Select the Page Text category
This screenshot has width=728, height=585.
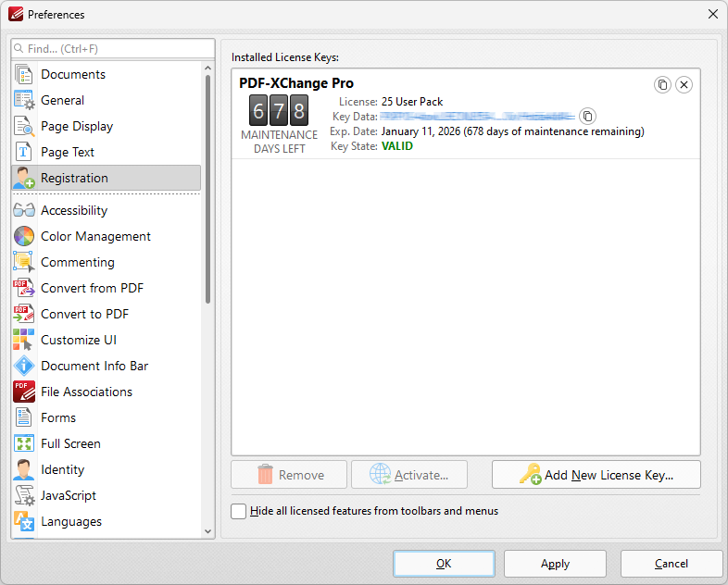(107, 152)
